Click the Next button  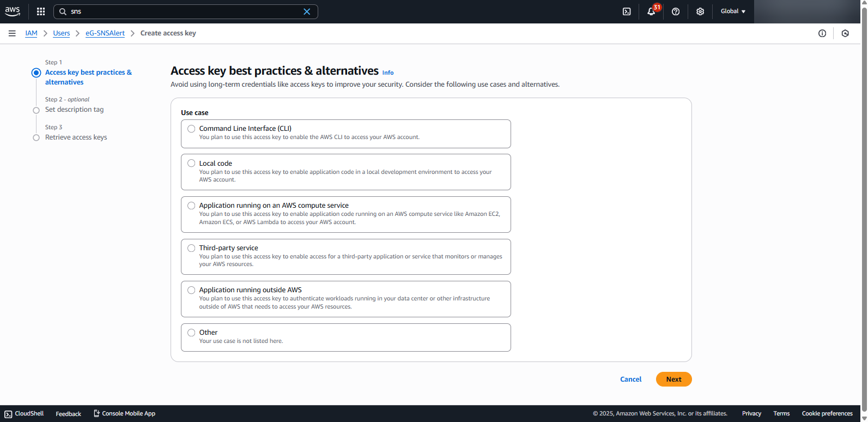pyautogui.click(x=673, y=379)
